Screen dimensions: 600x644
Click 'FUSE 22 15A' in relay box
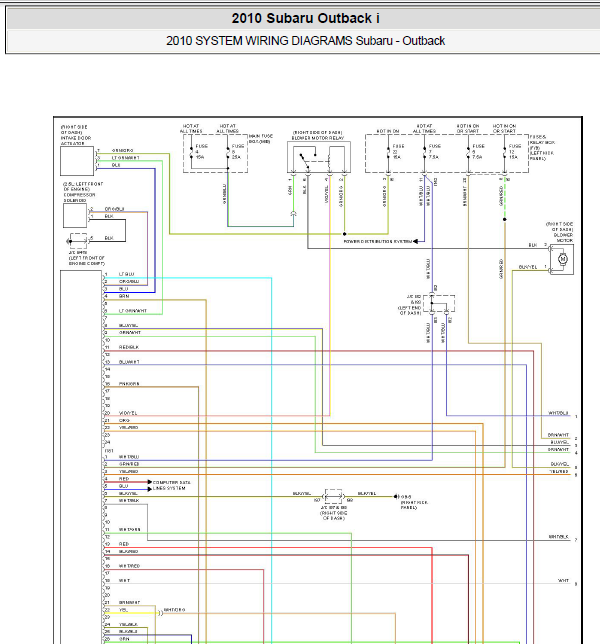click(398, 152)
